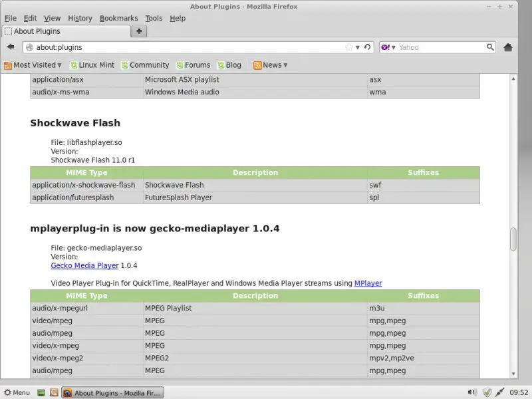532x399 pixels.
Task: Open the search engine dropdown arrow
Action: (394, 47)
